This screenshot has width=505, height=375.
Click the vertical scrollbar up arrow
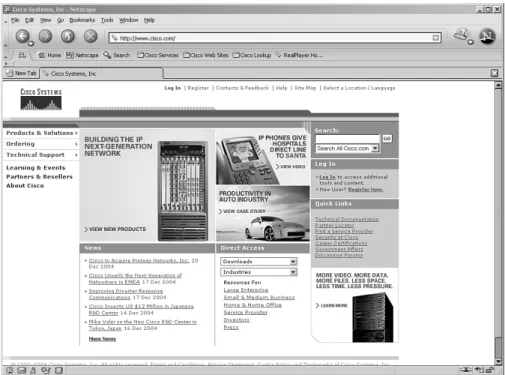pos(498,85)
